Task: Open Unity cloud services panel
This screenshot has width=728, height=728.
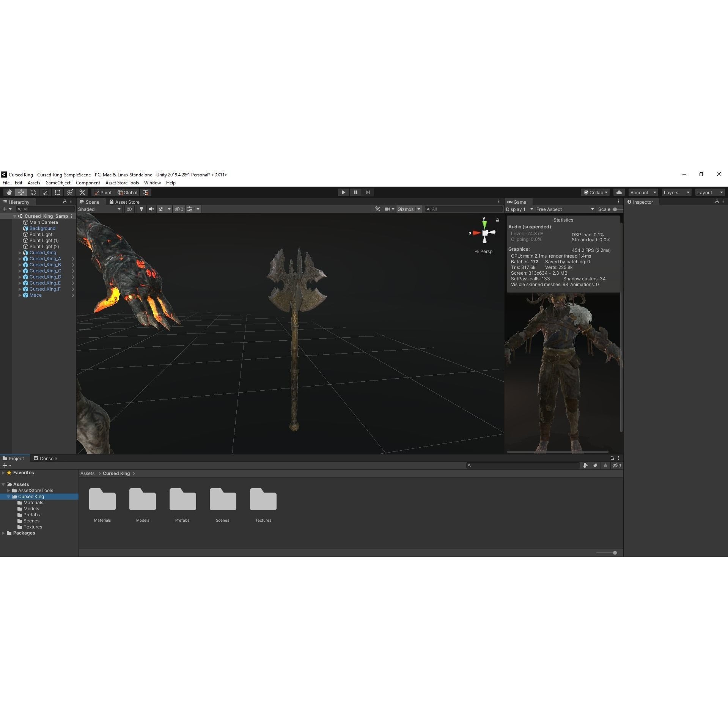Action: (x=618, y=192)
